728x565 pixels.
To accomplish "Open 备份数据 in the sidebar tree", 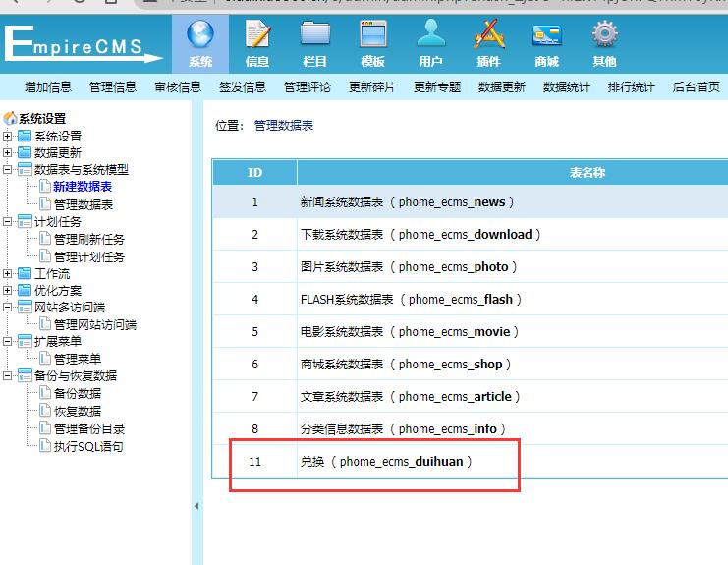I will (78, 394).
